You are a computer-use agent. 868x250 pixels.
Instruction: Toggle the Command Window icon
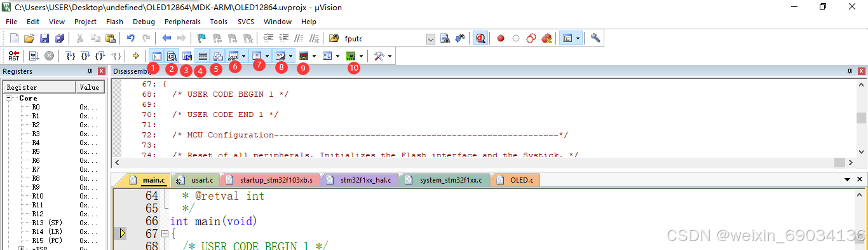coord(156,56)
